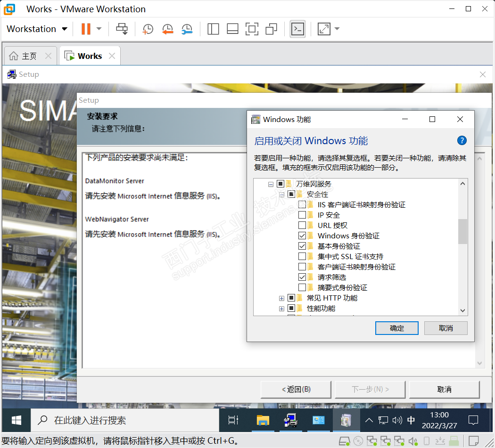Close the 主页 tab

click(48, 56)
